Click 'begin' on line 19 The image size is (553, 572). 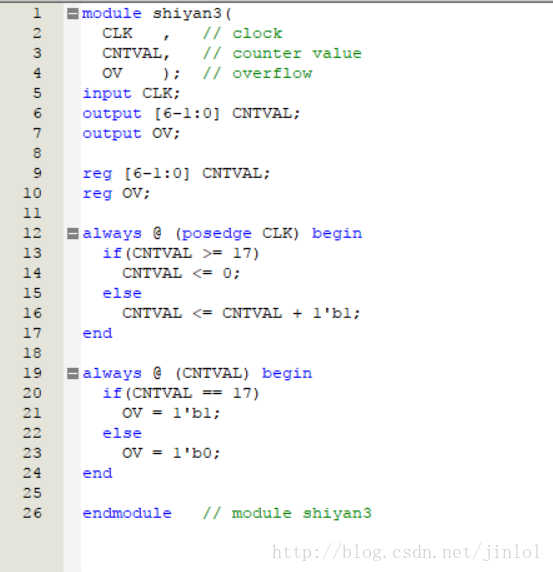pos(287,374)
